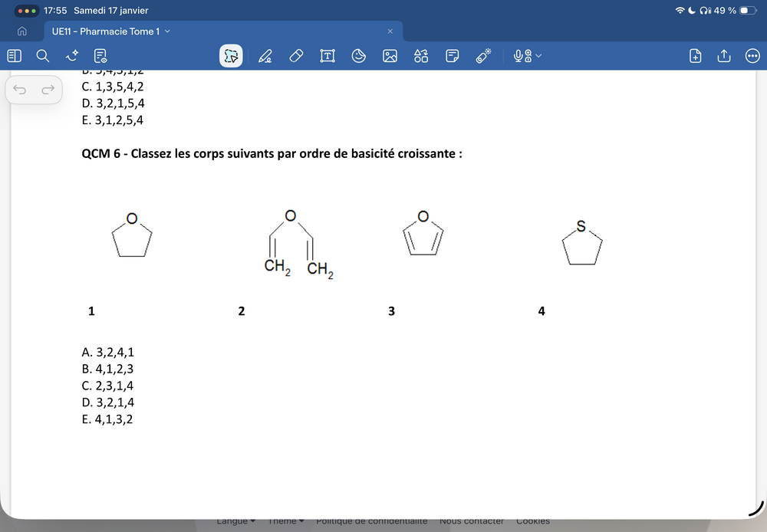Select the sticky note tool
The height and width of the screenshot is (532, 767).
[x=453, y=55]
